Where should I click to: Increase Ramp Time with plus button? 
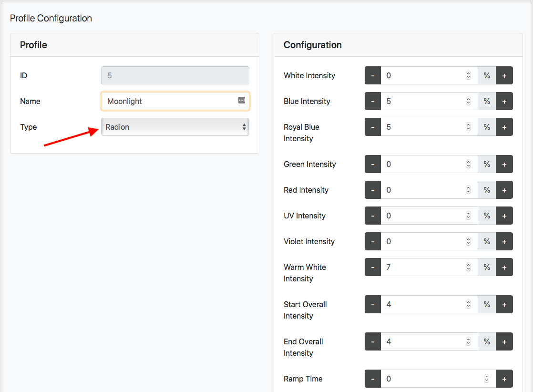point(504,379)
